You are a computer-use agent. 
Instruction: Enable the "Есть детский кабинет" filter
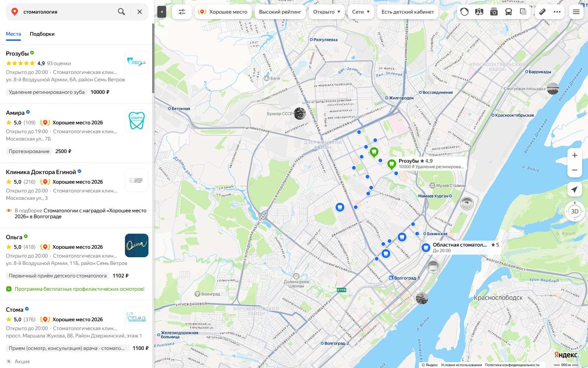408,12
